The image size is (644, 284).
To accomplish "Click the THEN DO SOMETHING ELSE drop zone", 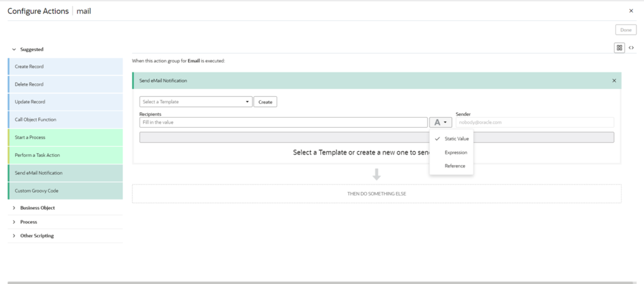I will [377, 193].
